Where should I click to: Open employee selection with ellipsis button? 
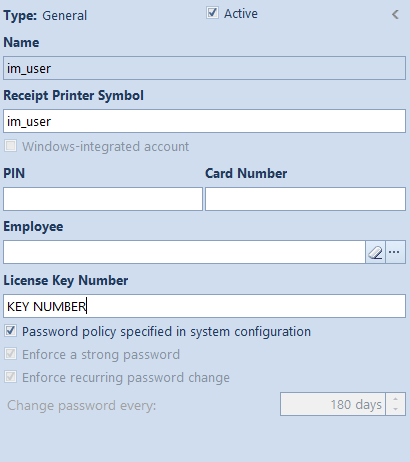[x=395, y=252]
